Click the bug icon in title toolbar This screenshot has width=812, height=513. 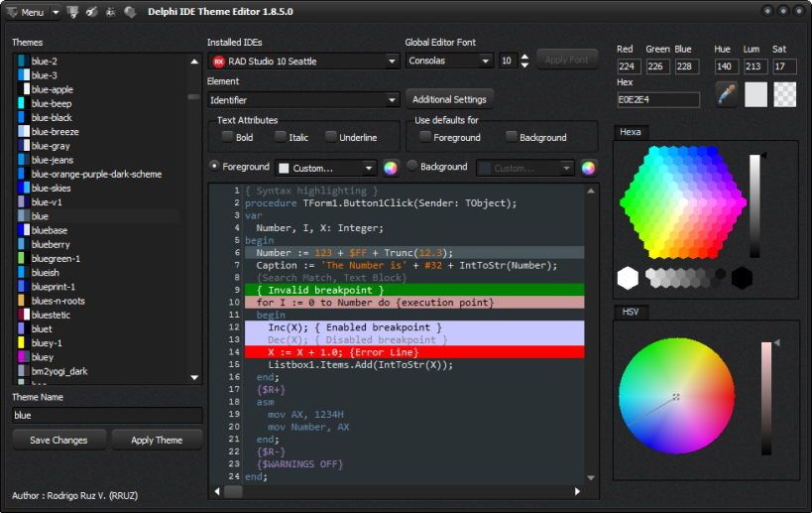tap(109, 12)
